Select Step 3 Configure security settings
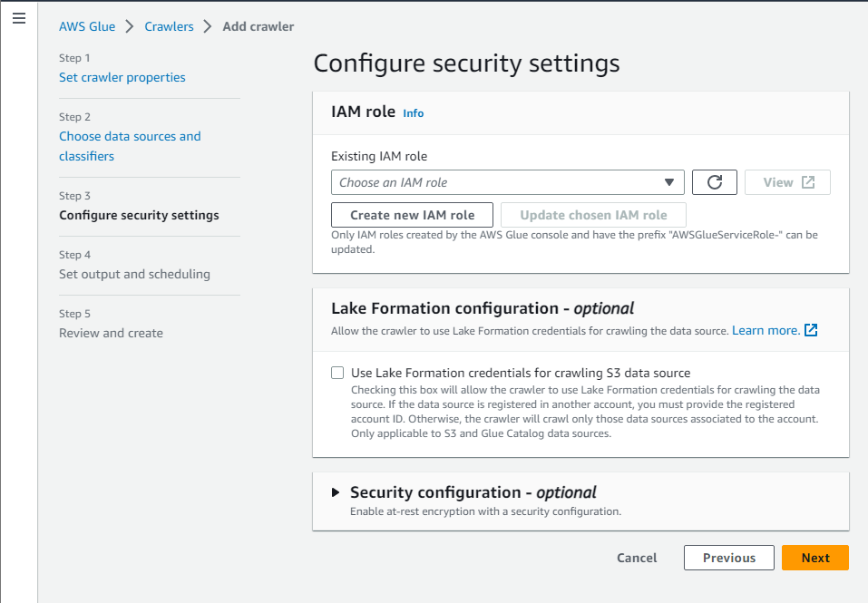The width and height of the screenshot is (868, 603). (139, 215)
